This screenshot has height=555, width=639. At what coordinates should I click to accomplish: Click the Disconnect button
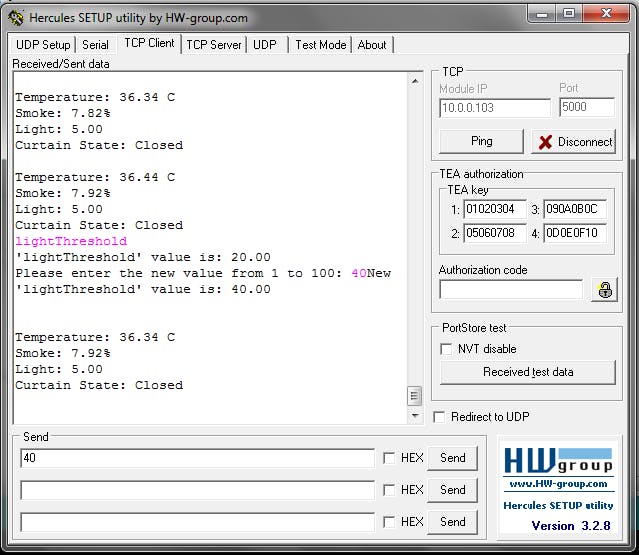pos(574,142)
